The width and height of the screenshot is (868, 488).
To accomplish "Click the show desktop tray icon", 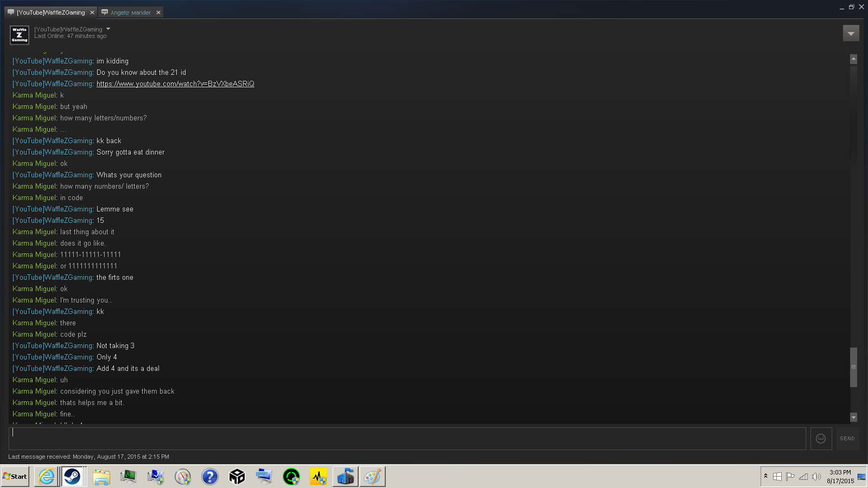I will click(x=861, y=477).
